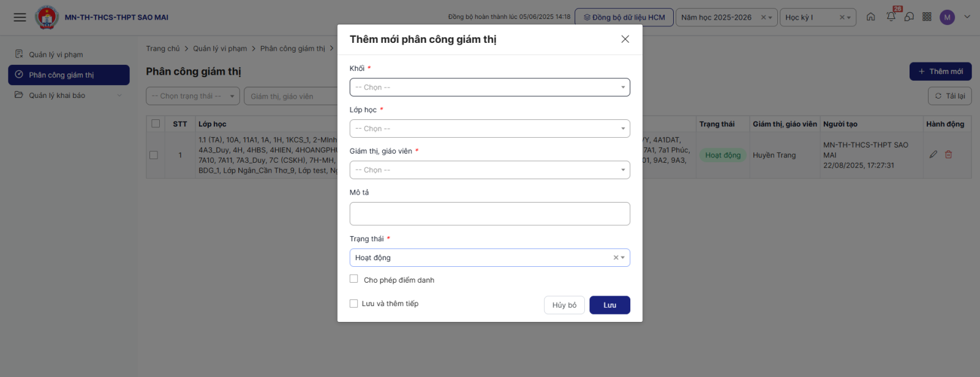Click the Mô tả text field

(489, 214)
